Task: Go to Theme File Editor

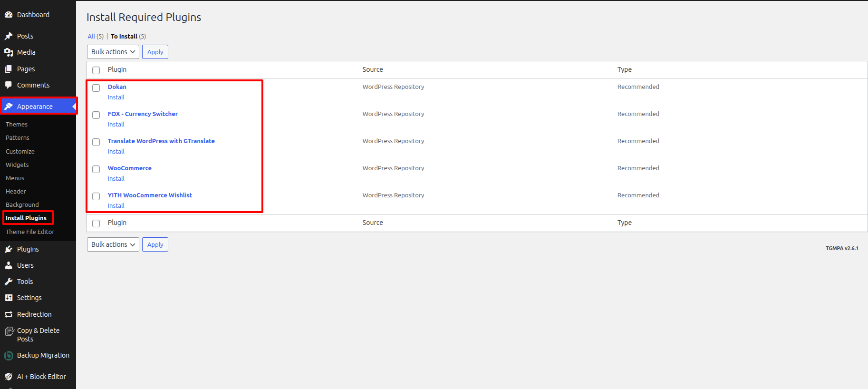Action: 30,232
